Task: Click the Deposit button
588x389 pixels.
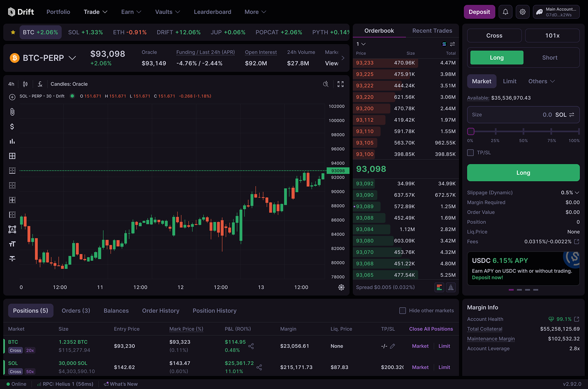Action: click(479, 12)
